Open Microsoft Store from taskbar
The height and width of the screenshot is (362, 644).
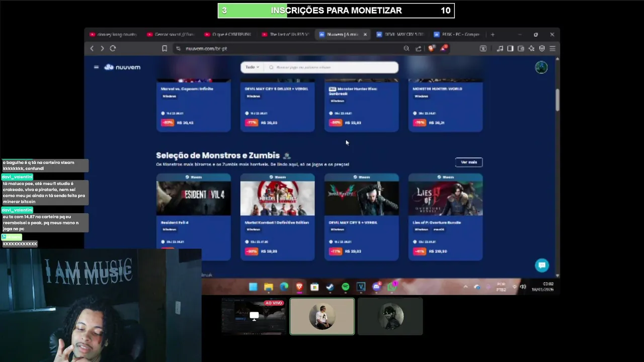(x=314, y=287)
